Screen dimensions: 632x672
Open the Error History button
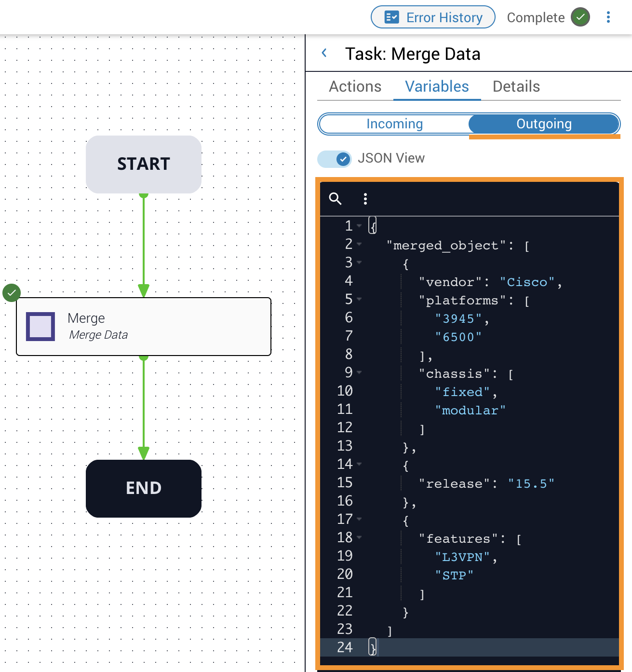(x=433, y=17)
